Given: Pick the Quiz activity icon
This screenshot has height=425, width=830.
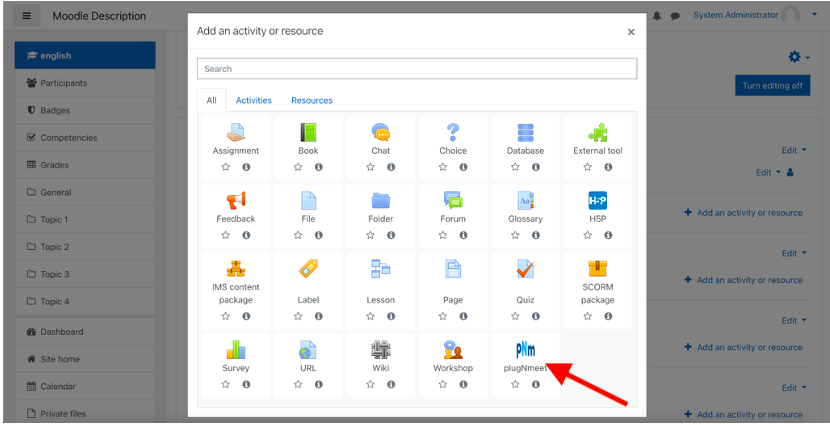Looking at the screenshot, I should coord(525,269).
